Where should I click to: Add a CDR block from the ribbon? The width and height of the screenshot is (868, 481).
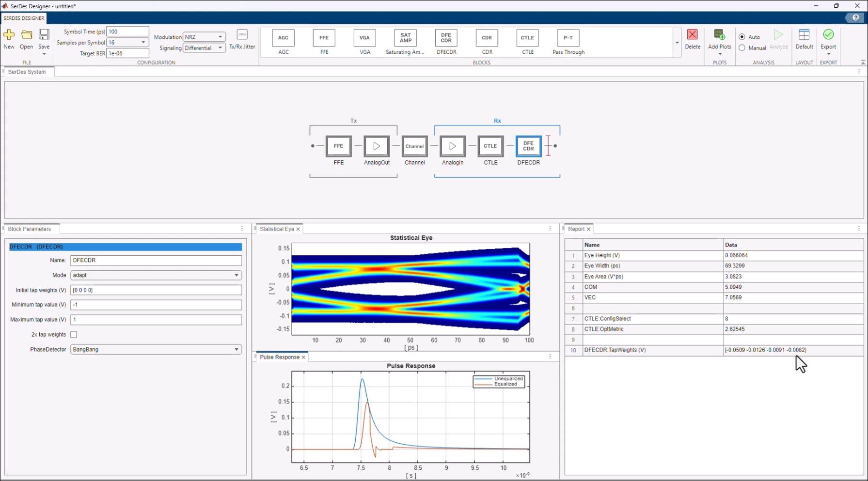(486, 41)
